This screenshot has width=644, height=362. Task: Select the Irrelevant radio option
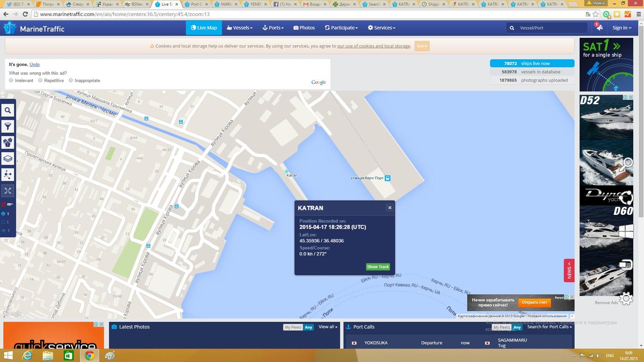(x=11, y=80)
